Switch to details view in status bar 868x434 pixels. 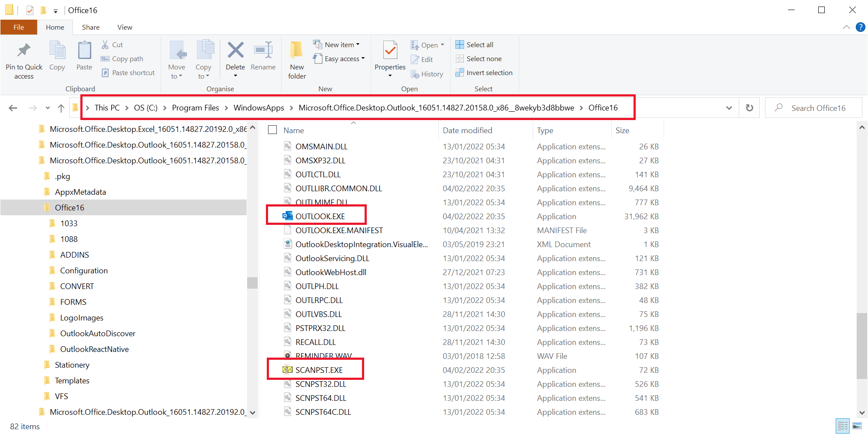coord(843,426)
